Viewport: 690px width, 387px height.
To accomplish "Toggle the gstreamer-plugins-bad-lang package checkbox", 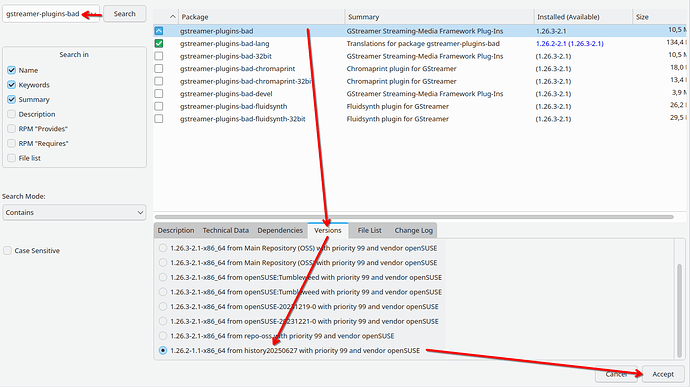I will [159, 44].
